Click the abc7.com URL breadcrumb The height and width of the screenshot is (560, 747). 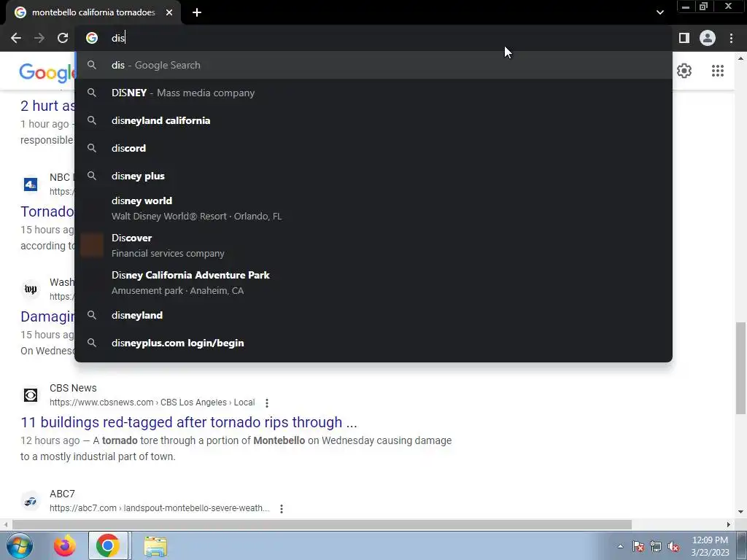pos(159,508)
